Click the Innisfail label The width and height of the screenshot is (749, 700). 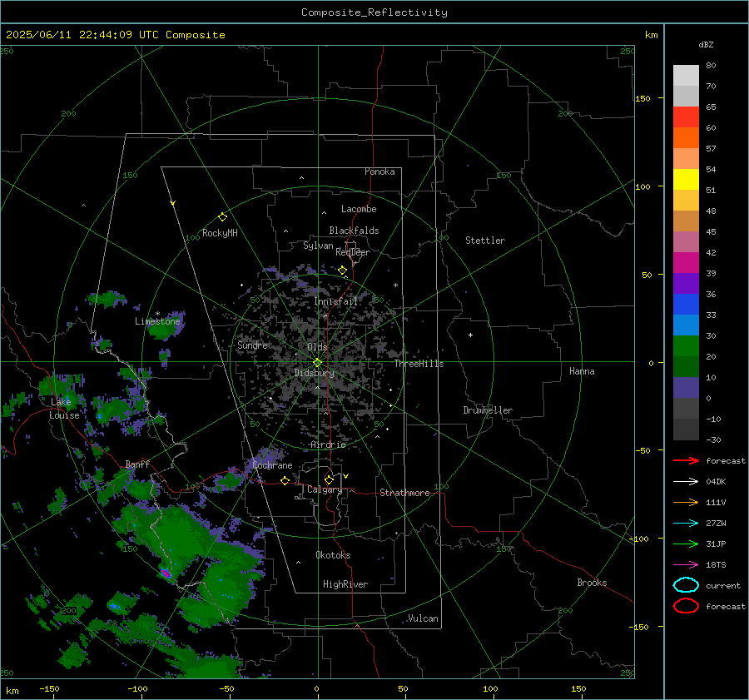click(335, 301)
